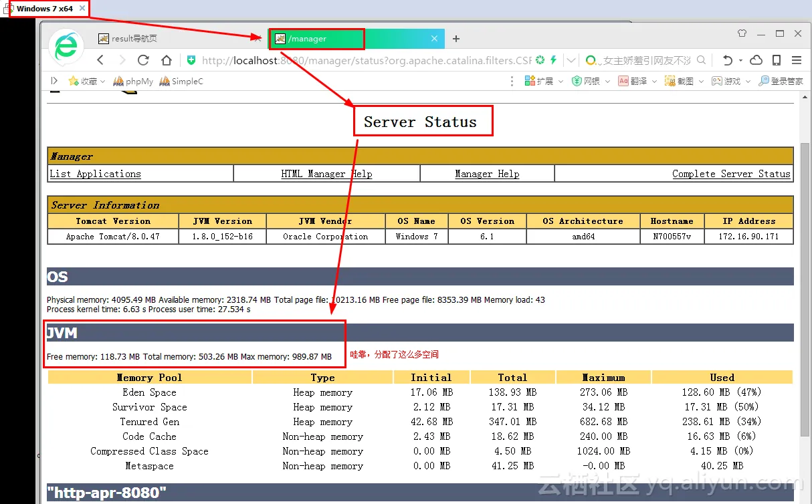Go to browser home page icon
Image resolution: width=812 pixels, height=504 pixels.
click(167, 60)
